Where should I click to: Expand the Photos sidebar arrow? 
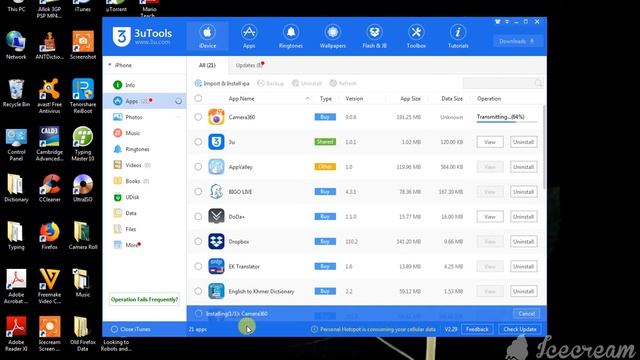178,117
